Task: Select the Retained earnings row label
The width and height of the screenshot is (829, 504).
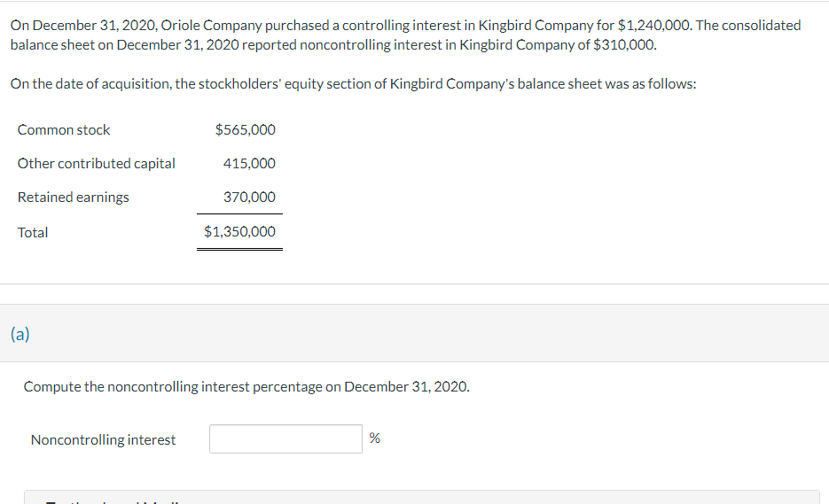Action: click(x=73, y=197)
